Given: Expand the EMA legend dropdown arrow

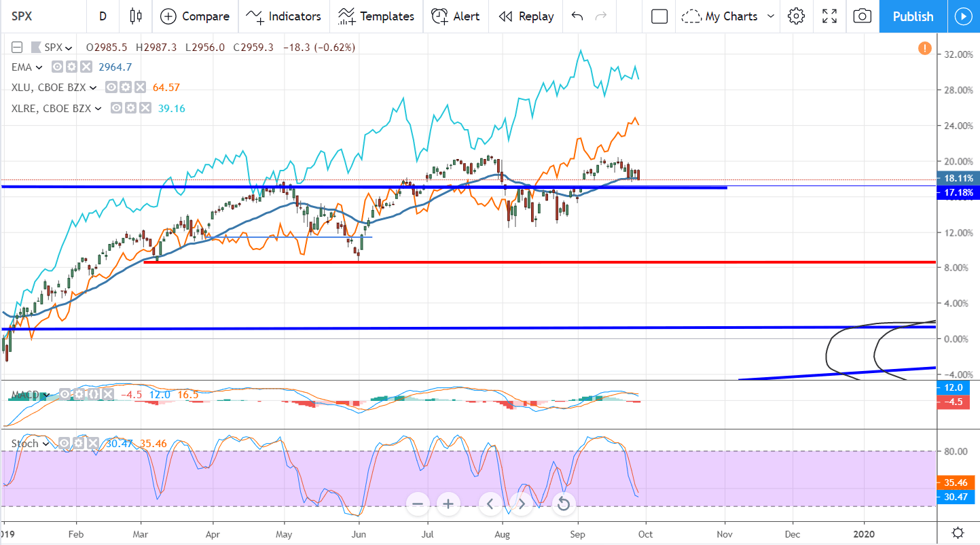Looking at the screenshot, I should click(x=39, y=67).
